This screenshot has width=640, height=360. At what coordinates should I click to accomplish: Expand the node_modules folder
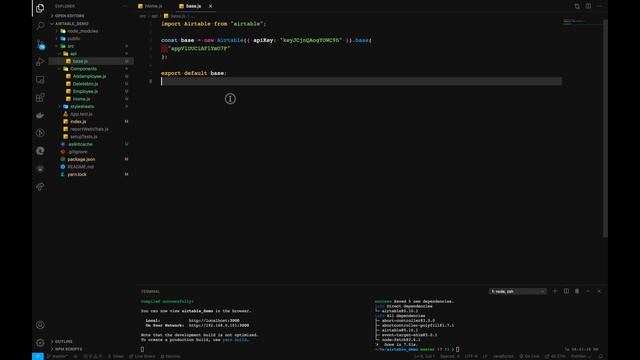[82, 31]
